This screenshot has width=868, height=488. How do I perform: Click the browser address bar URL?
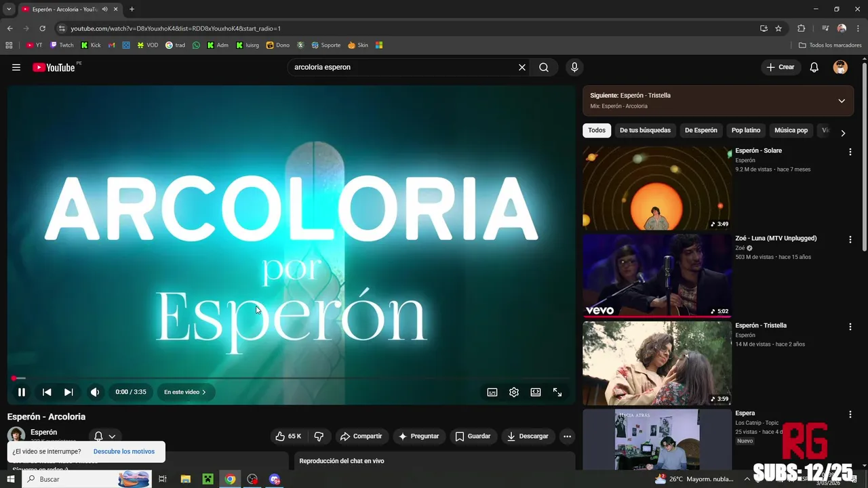click(176, 28)
